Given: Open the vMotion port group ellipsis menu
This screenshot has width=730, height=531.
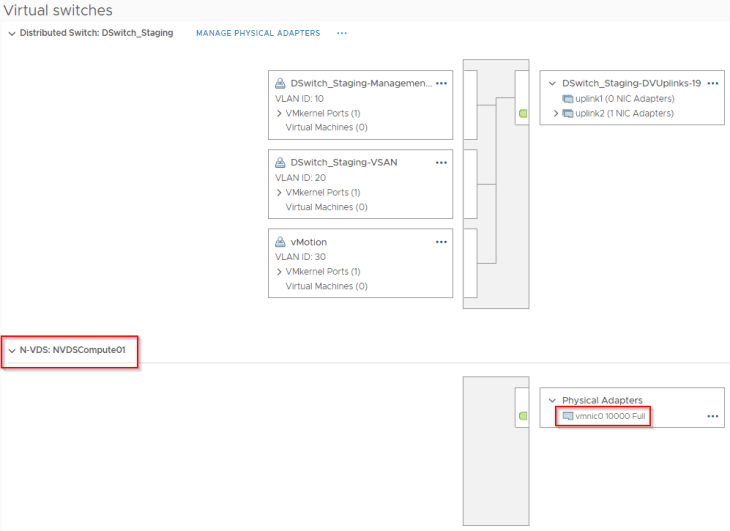Looking at the screenshot, I should pos(441,242).
